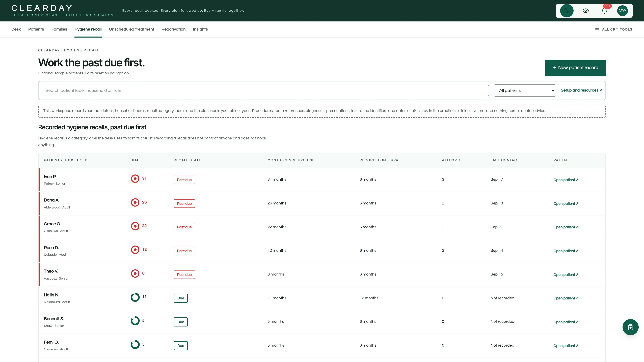Screen dimensions: 644x362
Task: Click the MONTHS SINCE HYGIENE column header
Action: (x=291, y=160)
